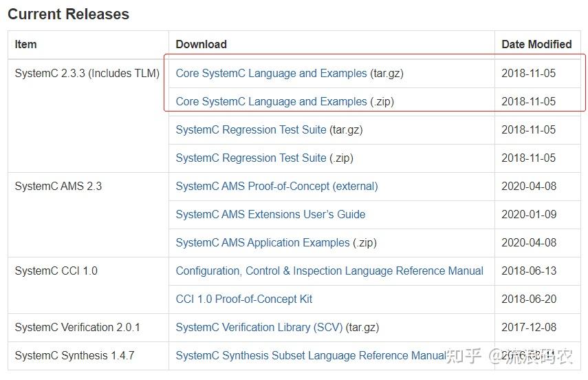Open SystemC Synthesis Subset Language Reference Manual
Screen dimensions: 588x380
tap(311, 355)
